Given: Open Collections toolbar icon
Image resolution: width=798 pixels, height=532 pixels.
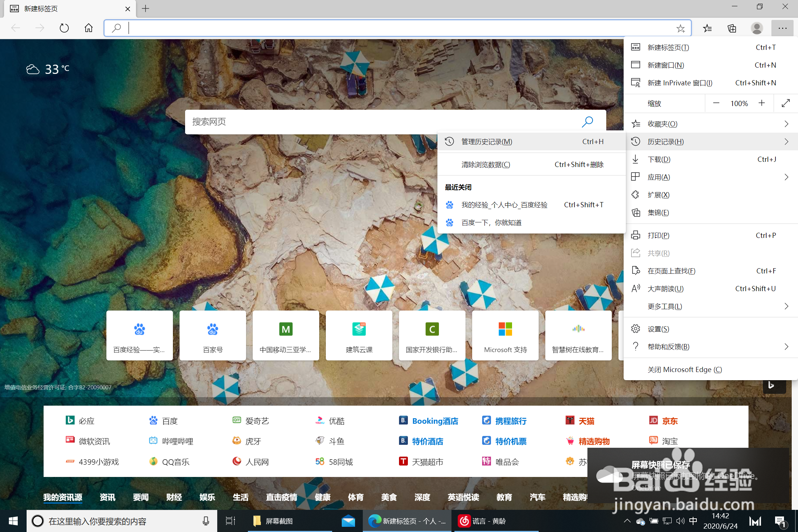Looking at the screenshot, I should click(x=732, y=28).
